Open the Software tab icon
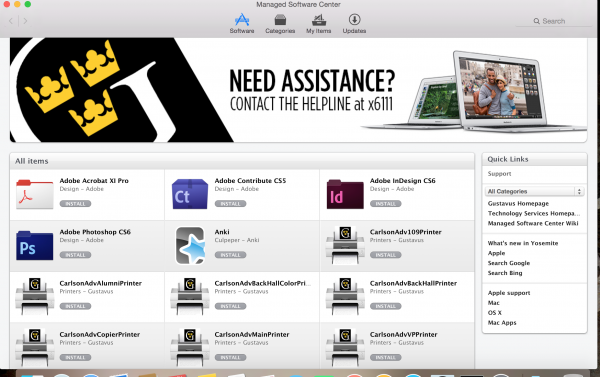Screen dimensions: 600x377 [x=242, y=20]
